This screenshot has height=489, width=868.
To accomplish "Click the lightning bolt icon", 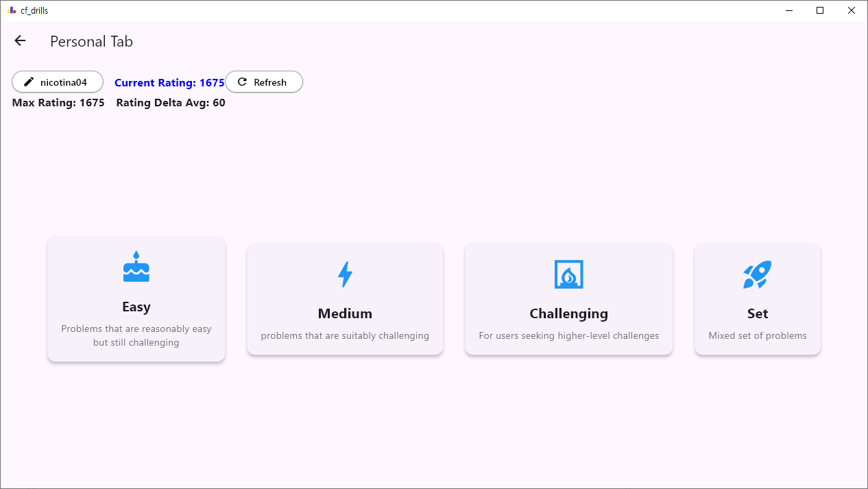I will tap(345, 274).
